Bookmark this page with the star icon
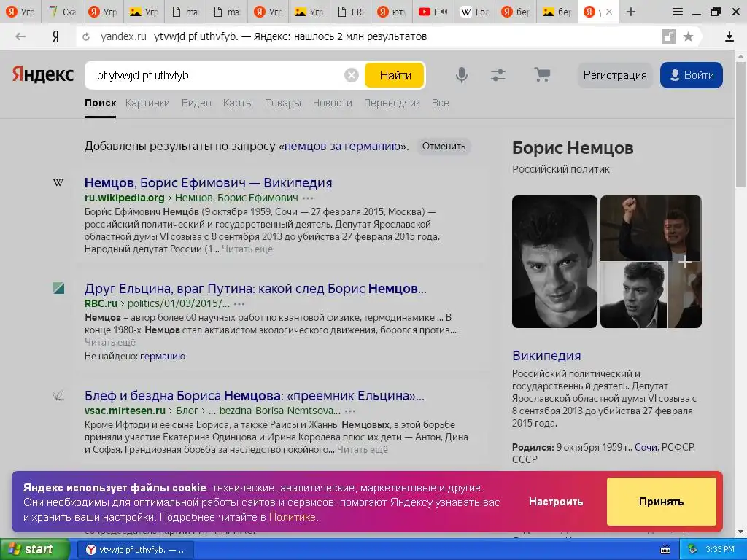The image size is (747, 560). (688, 36)
